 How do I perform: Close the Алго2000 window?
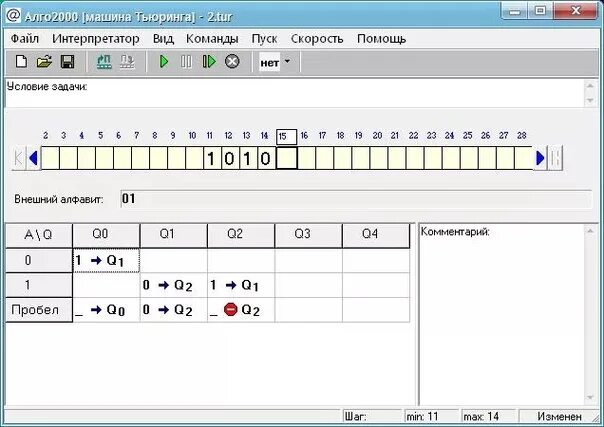coord(575,10)
